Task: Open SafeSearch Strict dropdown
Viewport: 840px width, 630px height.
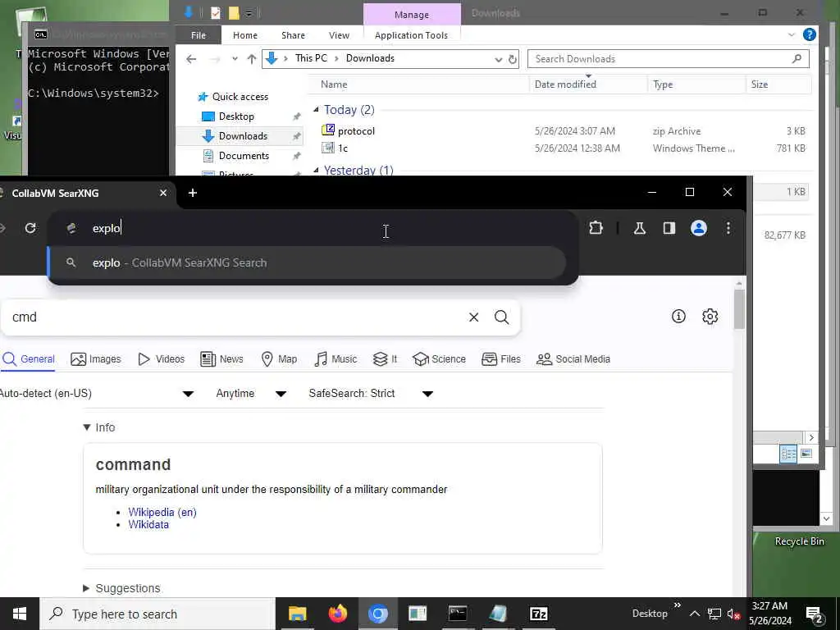Action: click(x=371, y=393)
